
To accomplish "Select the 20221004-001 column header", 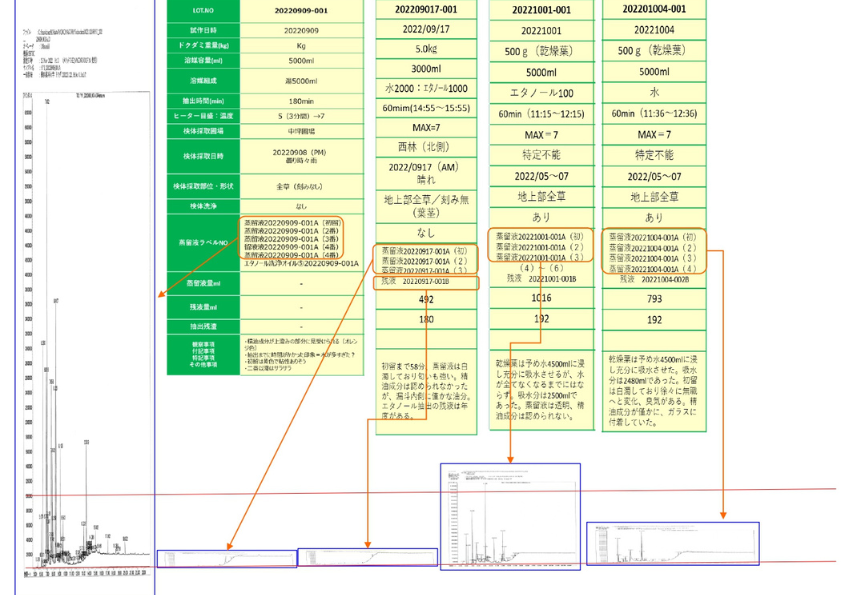I will [x=654, y=9].
